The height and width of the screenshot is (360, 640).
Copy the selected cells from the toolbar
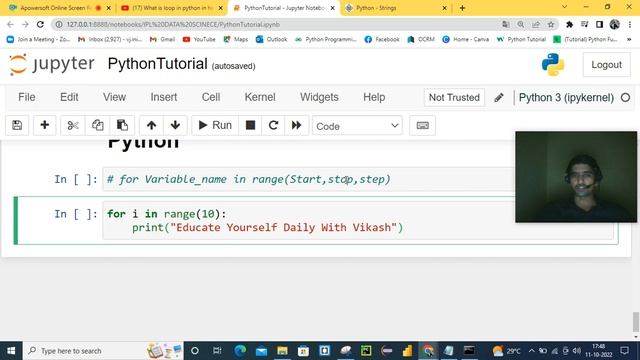click(98, 125)
